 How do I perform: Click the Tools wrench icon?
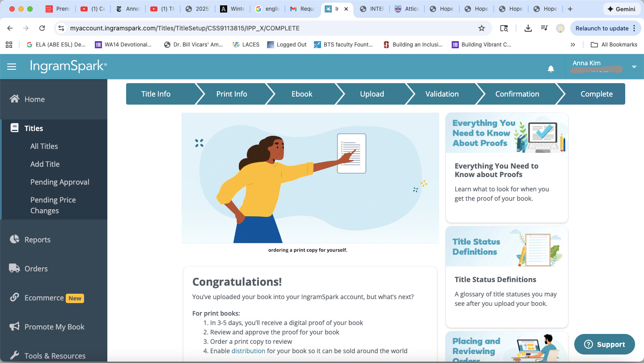[15, 356]
